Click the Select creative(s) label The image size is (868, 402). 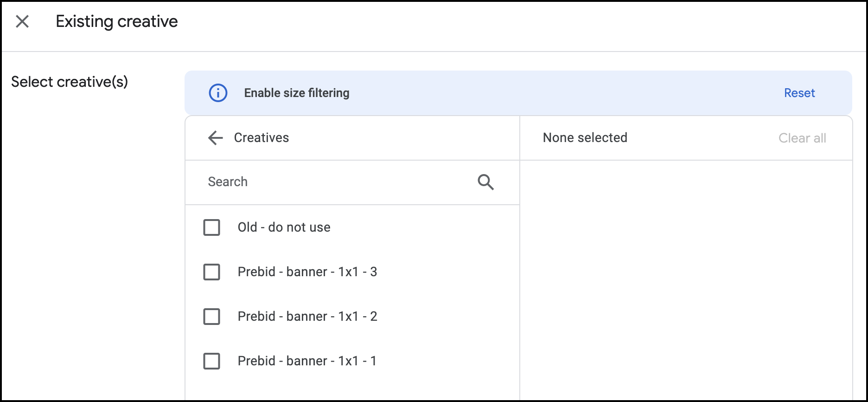click(x=68, y=81)
